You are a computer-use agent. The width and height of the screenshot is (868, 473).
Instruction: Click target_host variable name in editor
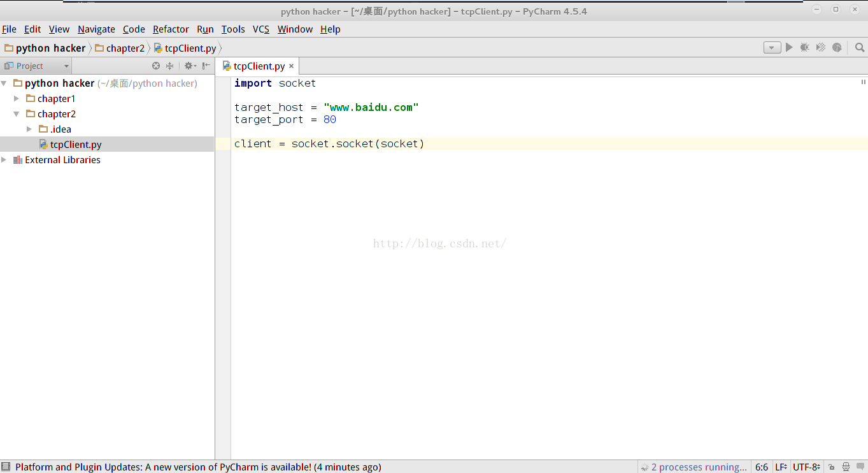(269, 108)
